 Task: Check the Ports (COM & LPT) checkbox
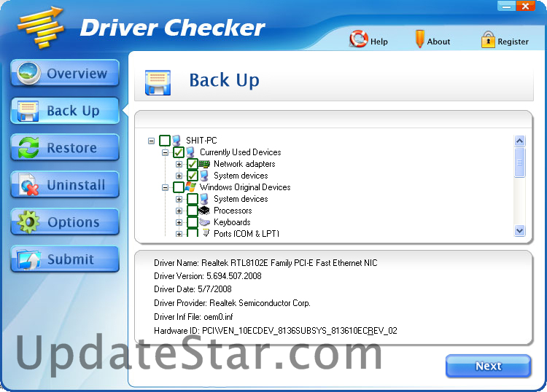(x=193, y=232)
